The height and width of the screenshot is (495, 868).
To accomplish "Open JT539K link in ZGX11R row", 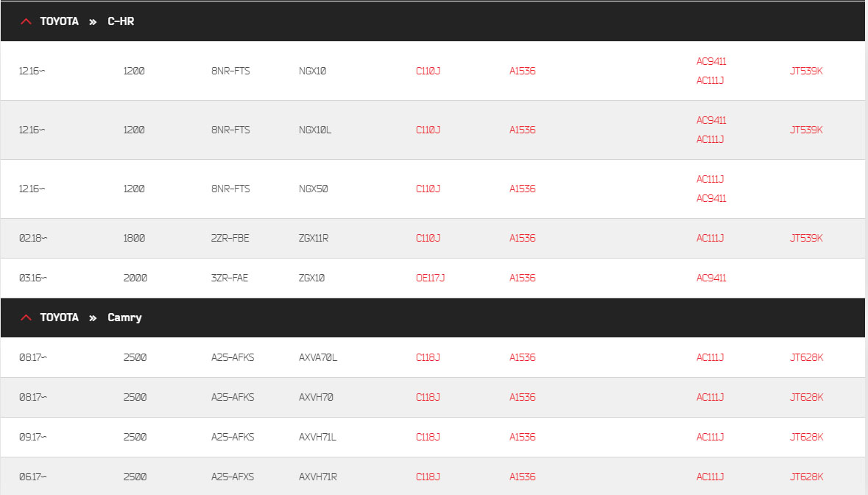I will pyautogui.click(x=806, y=238).
